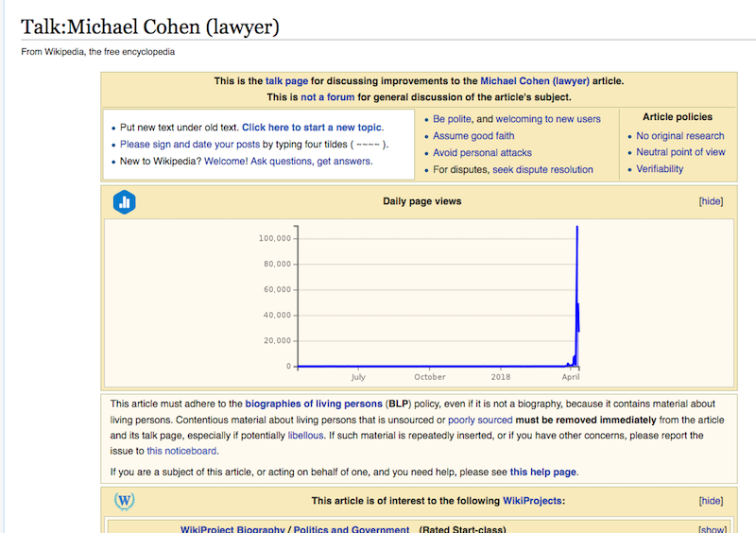Click 'From Wikipedia, the free encyclopedia' text
The image size is (756, 533).
(x=98, y=52)
